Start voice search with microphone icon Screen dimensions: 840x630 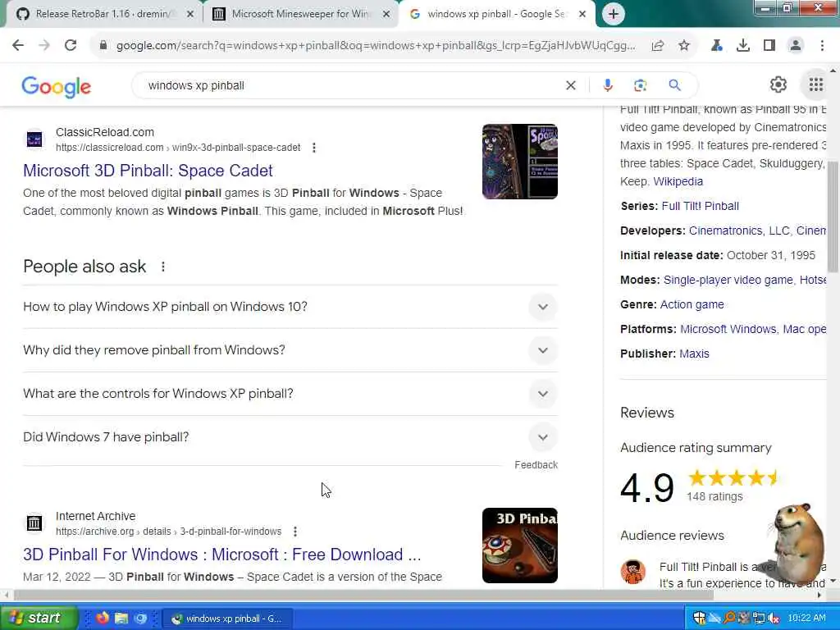[x=608, y=85]
